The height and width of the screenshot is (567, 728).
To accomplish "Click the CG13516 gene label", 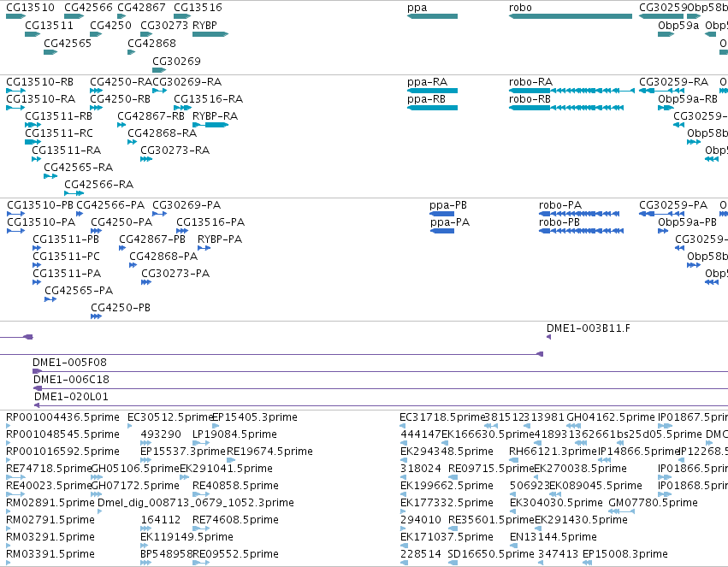I will click(198, 8).
